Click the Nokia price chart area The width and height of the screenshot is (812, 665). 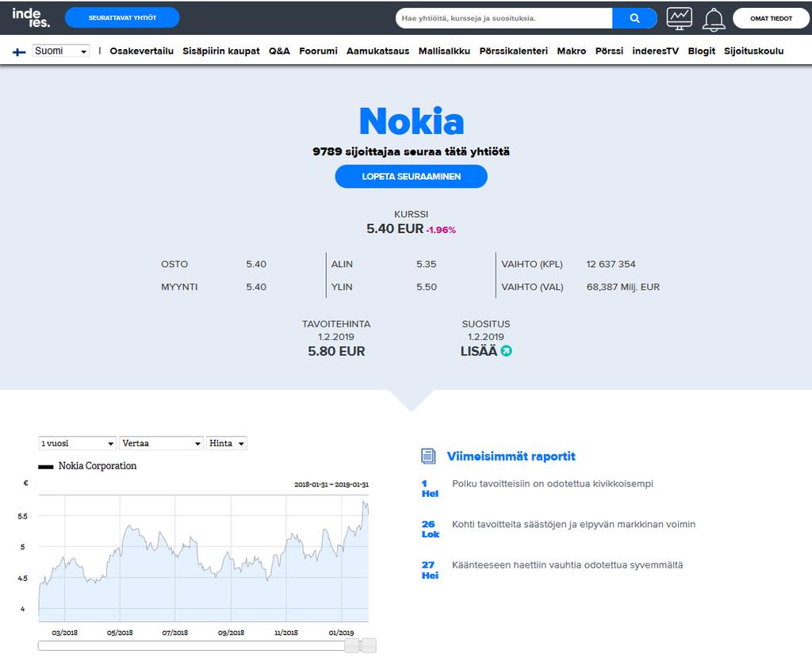(x=204, y=558)
